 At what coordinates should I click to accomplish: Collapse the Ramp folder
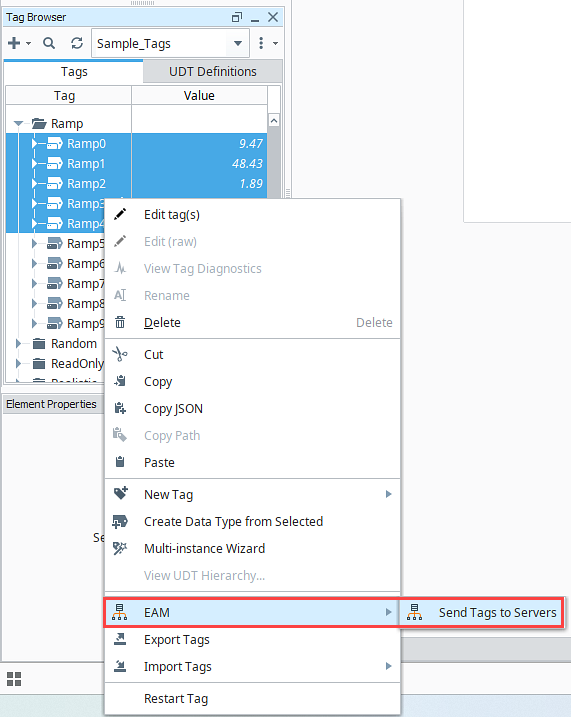(18, 123)
